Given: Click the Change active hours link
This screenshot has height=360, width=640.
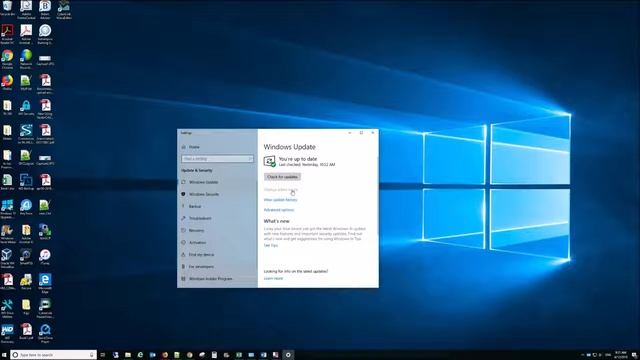Looking at the screenshot, I should click(x=280, y=190).
